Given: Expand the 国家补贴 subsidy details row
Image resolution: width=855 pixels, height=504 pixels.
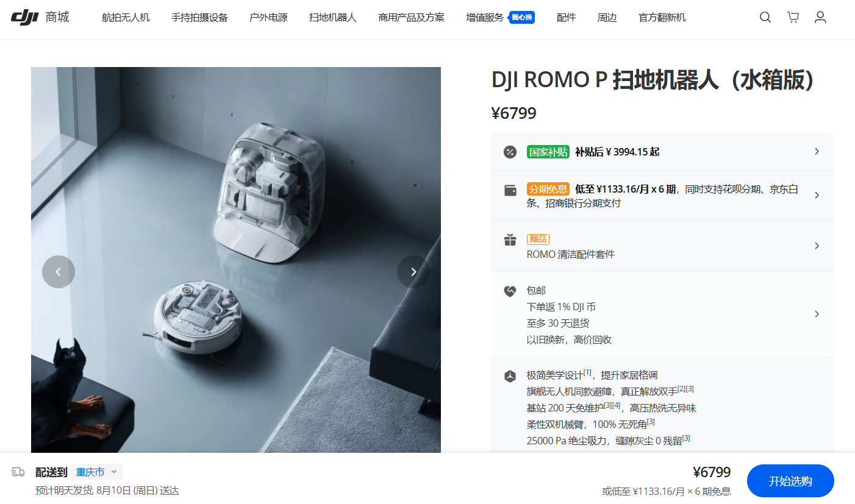Looking at the screenshot, I should [662, 152].
